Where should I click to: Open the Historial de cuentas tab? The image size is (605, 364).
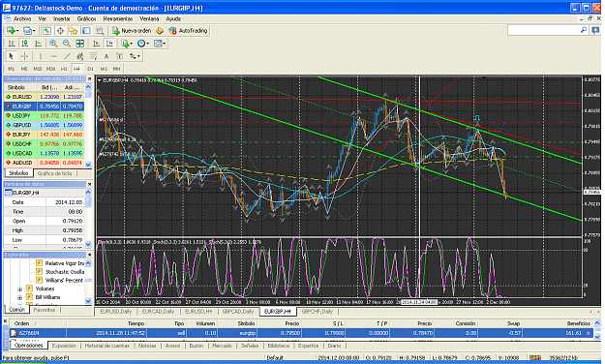[106, 346]
